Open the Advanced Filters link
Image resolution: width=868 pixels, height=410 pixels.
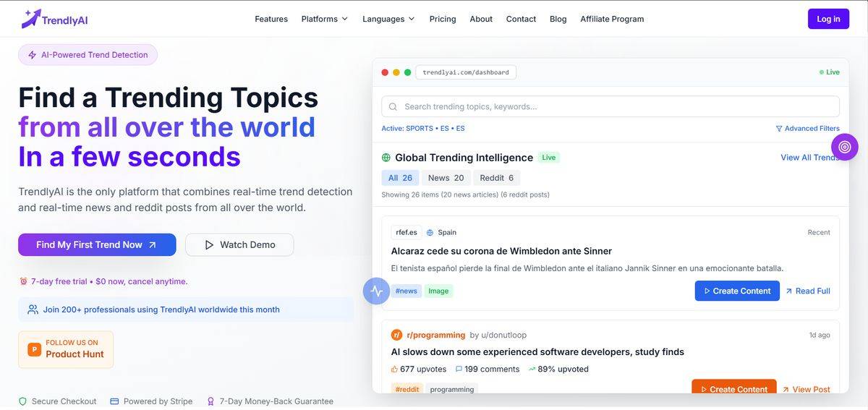[807, 129]
